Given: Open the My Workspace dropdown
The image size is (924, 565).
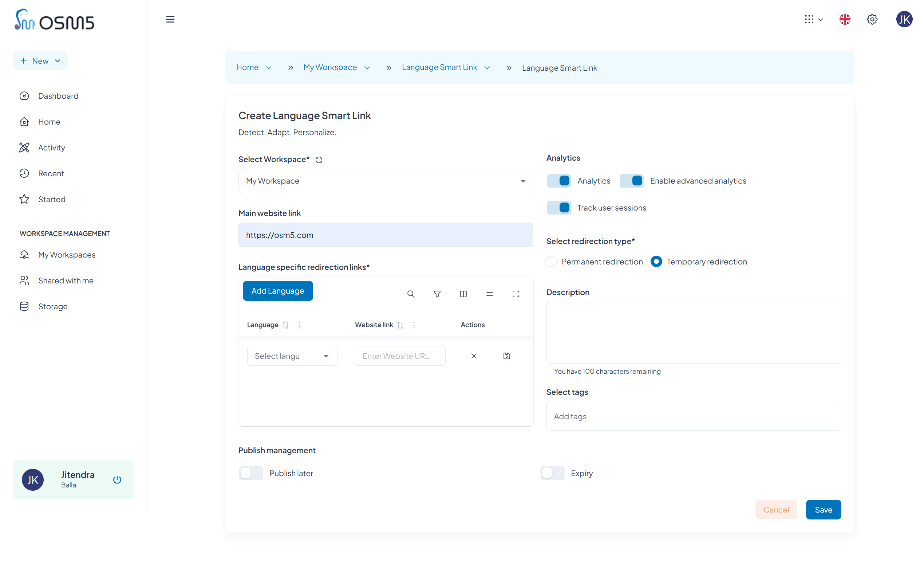Looking at the screenshot, I should tap(386, 181).
